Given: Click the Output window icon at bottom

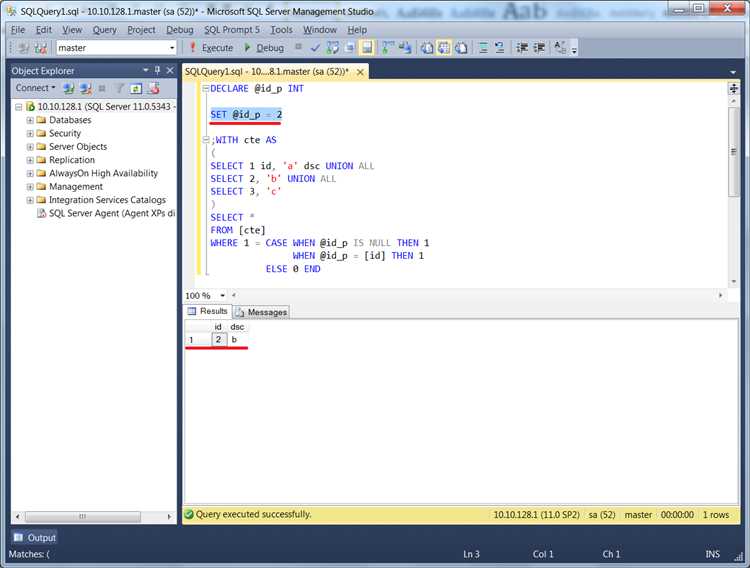Looking at the screenshot, I should click(21, 537).
